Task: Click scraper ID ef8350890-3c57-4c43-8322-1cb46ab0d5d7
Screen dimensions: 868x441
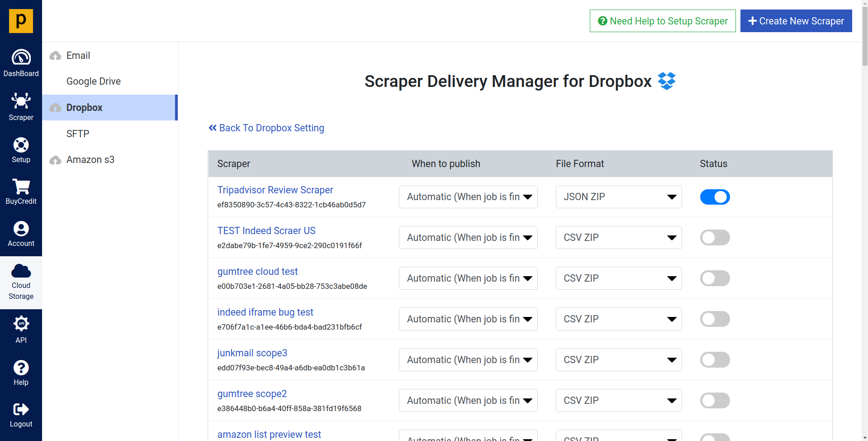Action: click(x=291, y=205)
